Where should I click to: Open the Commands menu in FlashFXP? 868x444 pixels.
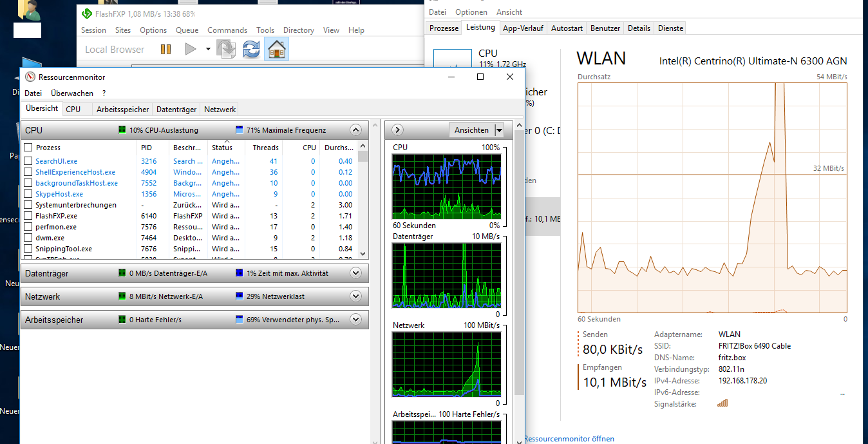(227, 30)
